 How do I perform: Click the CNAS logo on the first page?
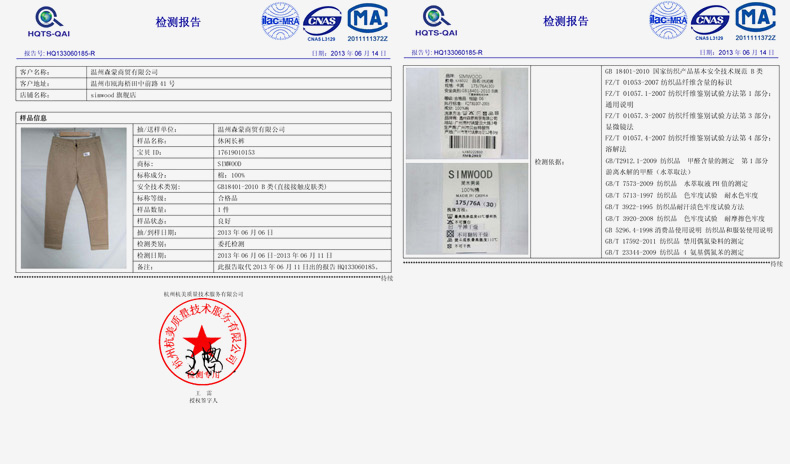tap(322, 23)
